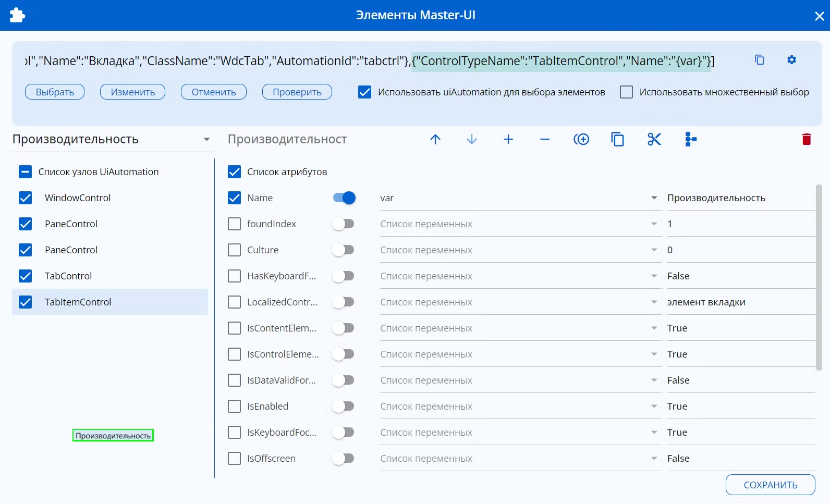
Task: Select the TabItemControl node row
Action: 110,302
